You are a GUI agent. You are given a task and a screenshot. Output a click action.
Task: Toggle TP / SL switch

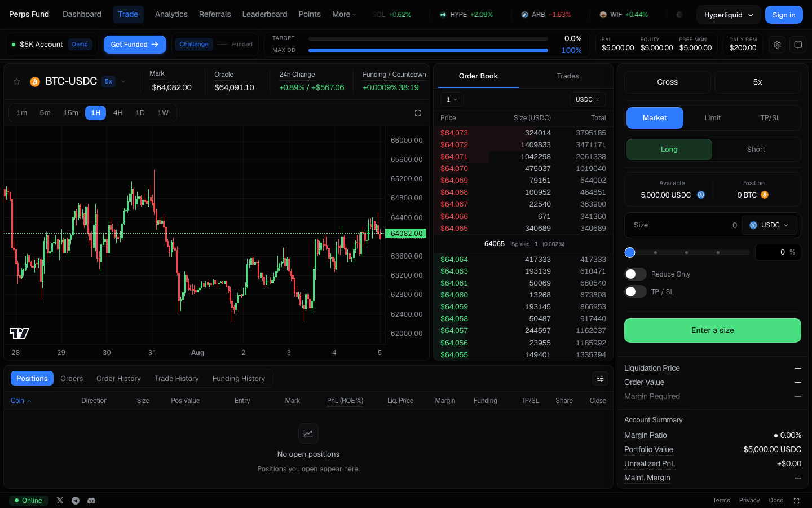[x=636, y=292]
